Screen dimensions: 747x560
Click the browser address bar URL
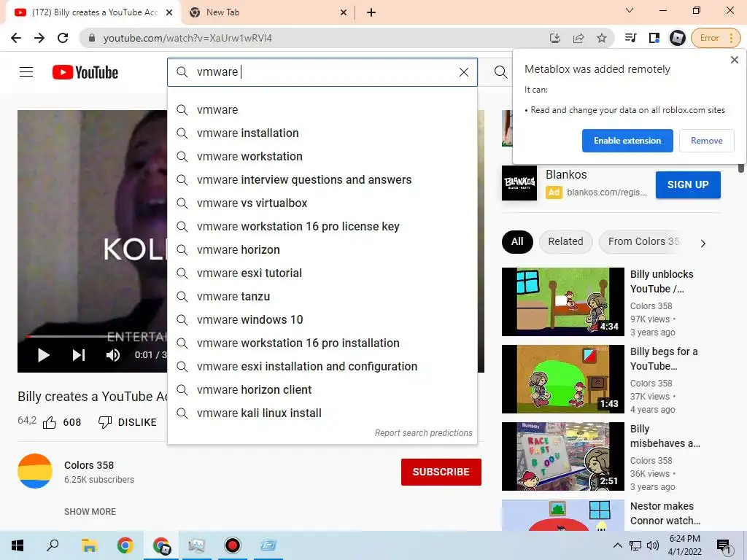(x=187, y=38)
